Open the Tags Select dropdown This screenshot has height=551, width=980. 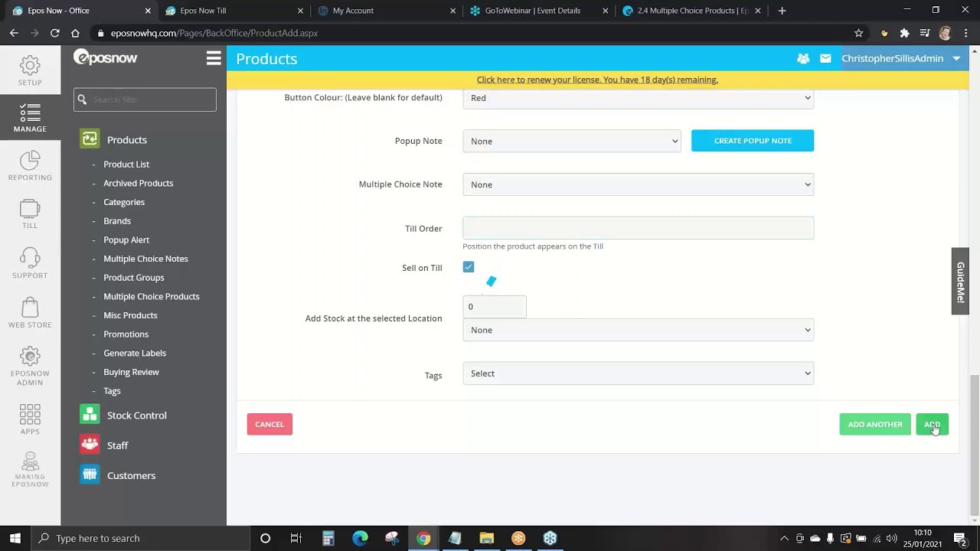point(638,373)
